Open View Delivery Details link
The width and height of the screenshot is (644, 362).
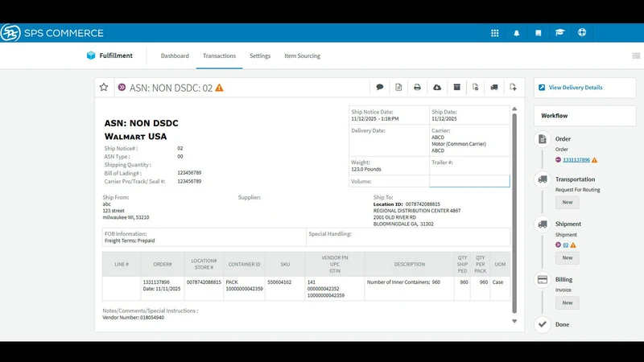(576, 88)
